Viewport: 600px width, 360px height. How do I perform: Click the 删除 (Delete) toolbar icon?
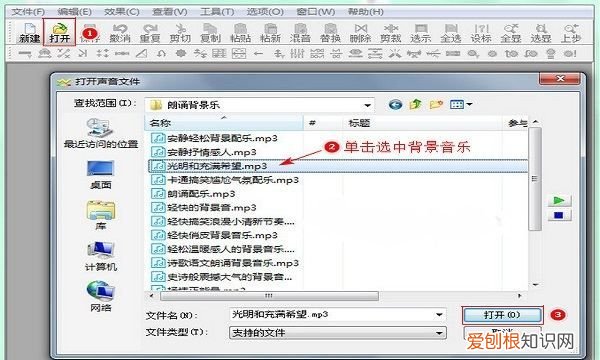[x=360, y=33]
